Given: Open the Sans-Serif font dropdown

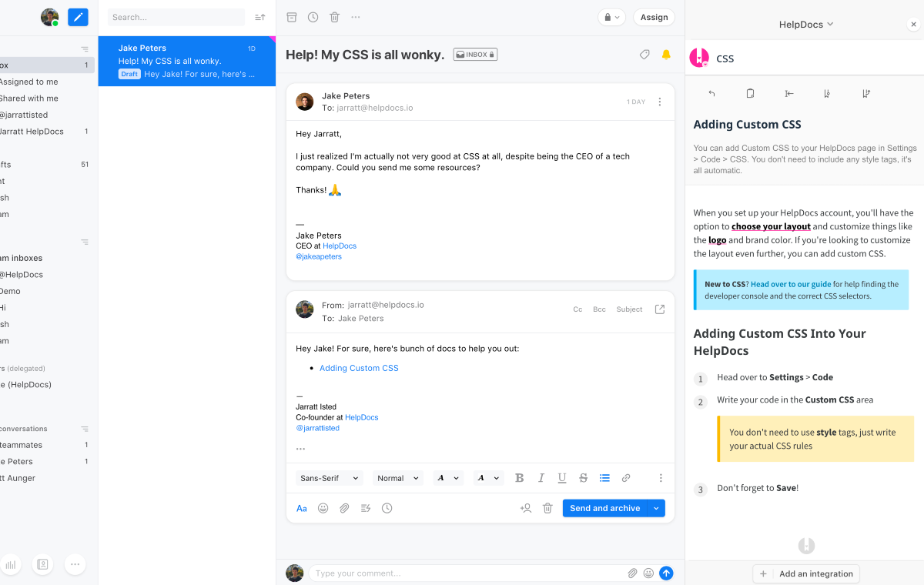Looking at the screenshot, I should pyautogui.click(x=330, y=478).
